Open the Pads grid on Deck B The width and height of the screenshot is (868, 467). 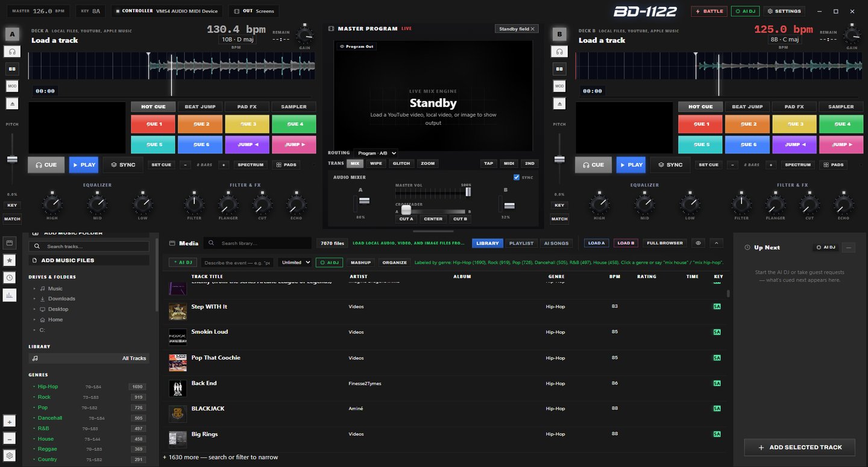pyautogui.click(x=834, y=165)
